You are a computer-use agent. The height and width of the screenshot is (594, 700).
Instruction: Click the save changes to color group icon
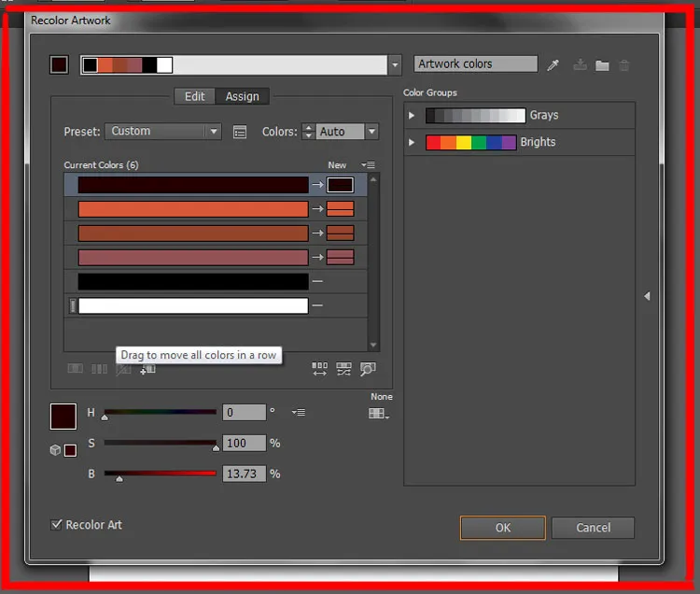point(580,65)
